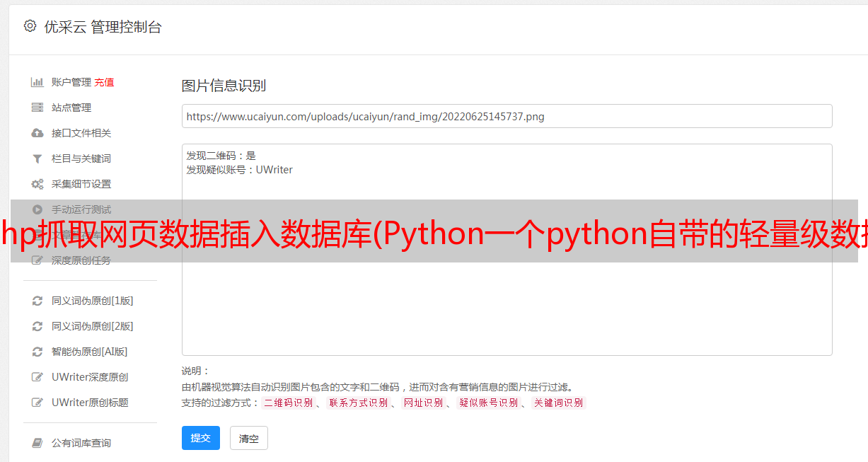Select 同义词伪原创[2版] in sidebar
This screenshot has height=462, width=868.
click(x=92, y=326)
